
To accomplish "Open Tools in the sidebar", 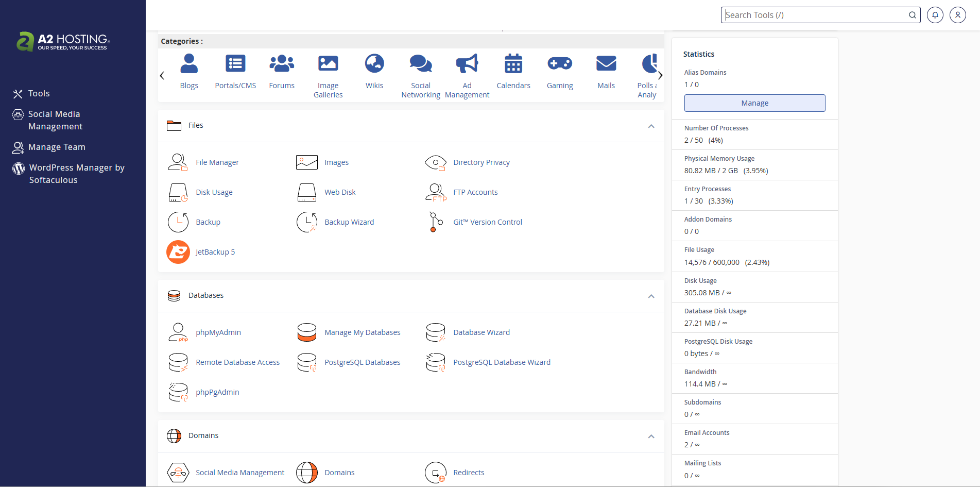I will coord(31,94).
